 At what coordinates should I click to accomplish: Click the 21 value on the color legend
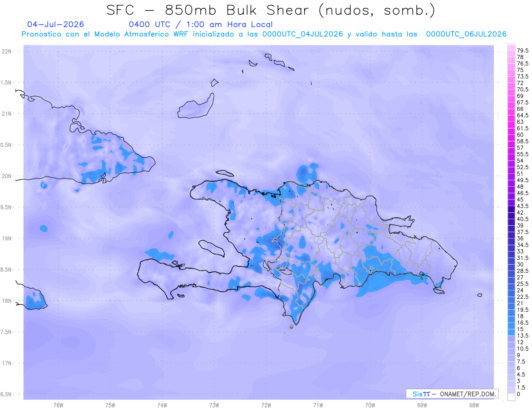click(520, 303)
